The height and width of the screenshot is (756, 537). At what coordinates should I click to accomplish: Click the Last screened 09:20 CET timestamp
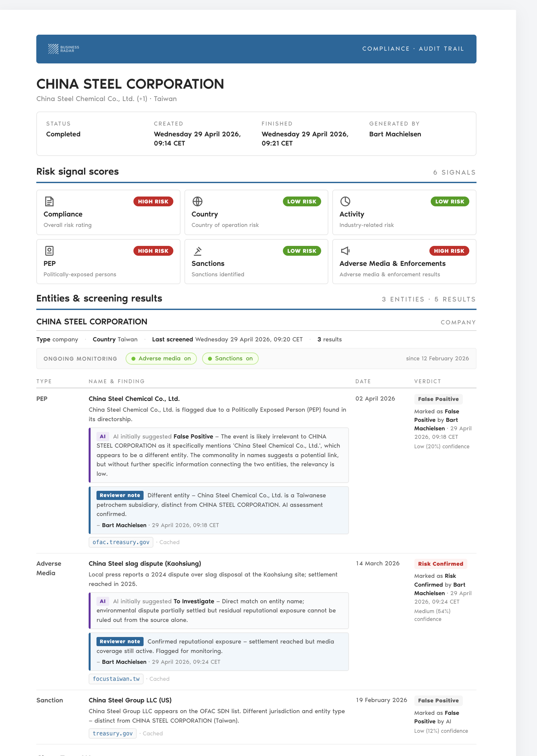pyautogui.click(x=227, y=339)
